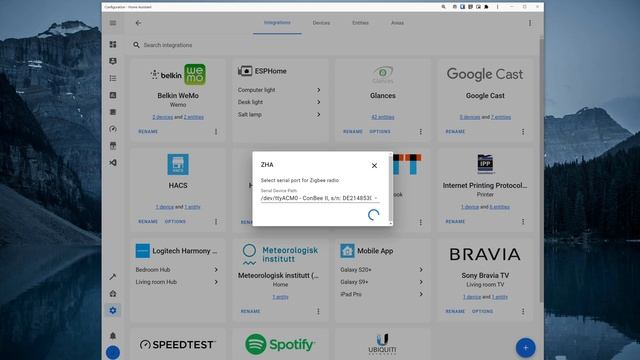This screenshot has width=640, height=360.
Task: Expand ESPHome Desk light entry
Action: [279, 102]
